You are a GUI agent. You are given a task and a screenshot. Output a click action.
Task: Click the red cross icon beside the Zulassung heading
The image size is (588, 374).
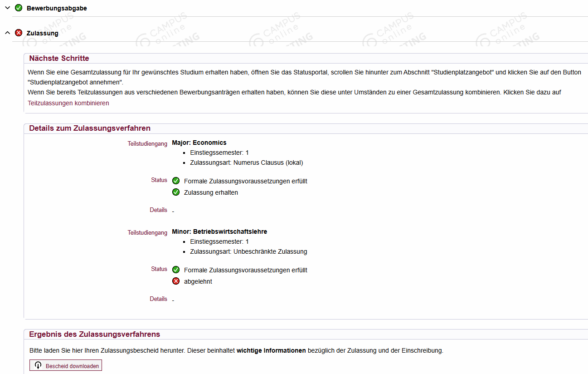(x=19, y=33)
